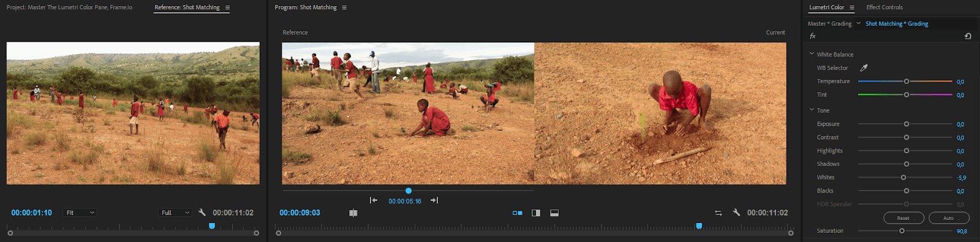The image size is (980, 242).
Task: Click the Whites slider handle
Action: (903, 178)
